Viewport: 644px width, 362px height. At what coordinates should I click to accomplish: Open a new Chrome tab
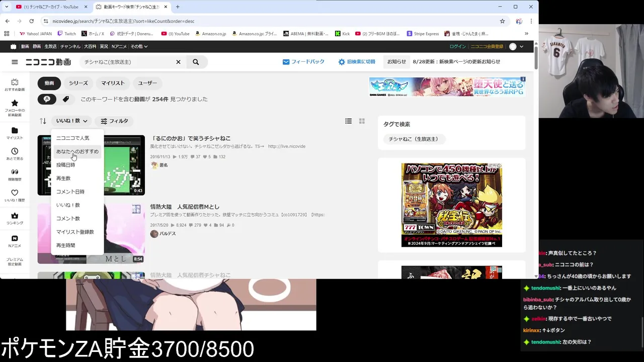click(x=178, y=7)
